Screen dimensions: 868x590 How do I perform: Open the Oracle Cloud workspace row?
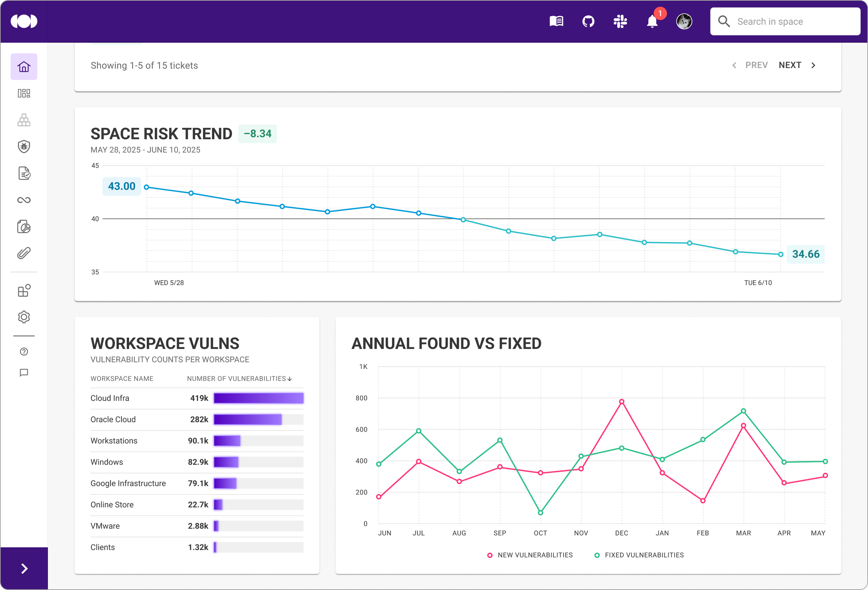tap(197, 419)
